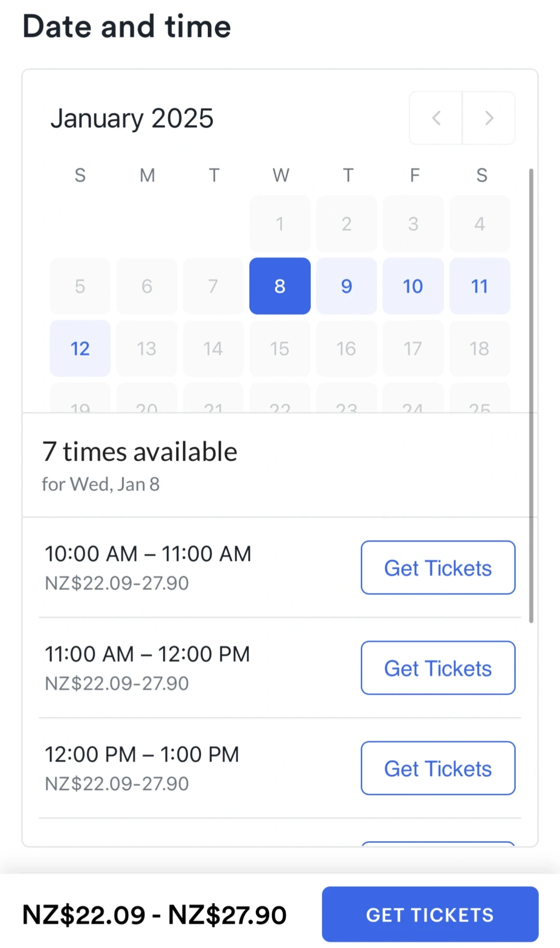Click the January 18 calendar cell
This screenshot has height=948, width=560.
tap(480, 348)
